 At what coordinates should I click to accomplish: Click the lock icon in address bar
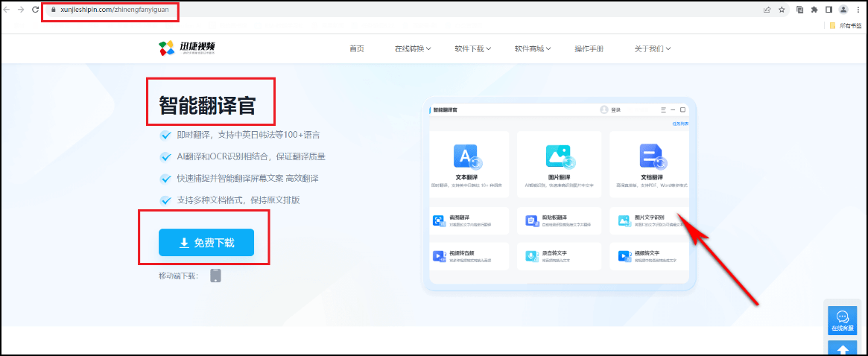click(54, 10)
